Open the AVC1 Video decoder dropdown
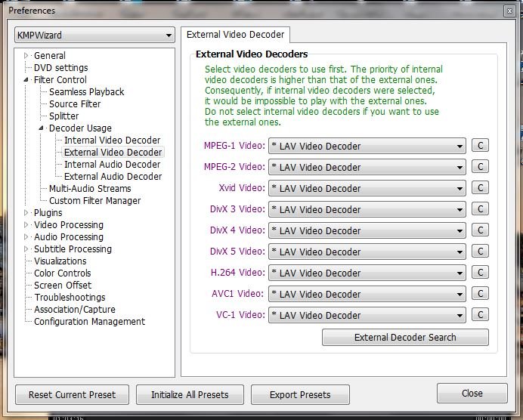The width and height of the screenshot is (523, 420). [x=367, y=294]
